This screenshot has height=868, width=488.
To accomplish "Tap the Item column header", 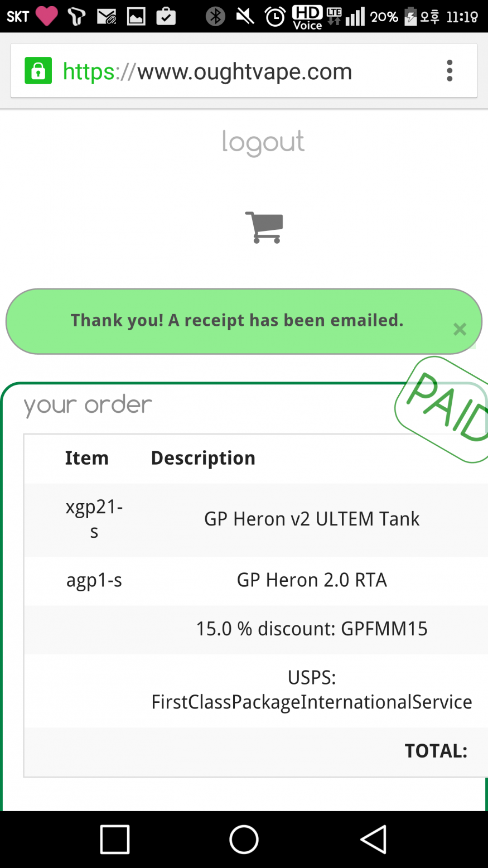I will [86, 458].
